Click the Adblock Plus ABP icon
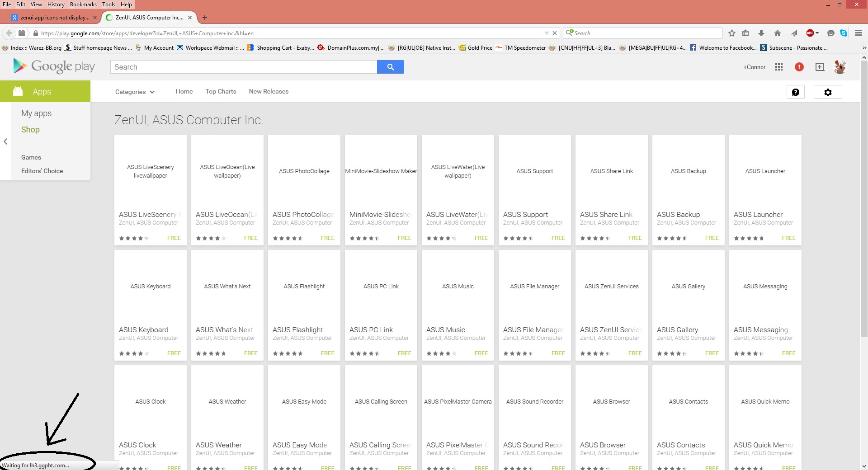The width and height of the screenshot is (868, 470). 810,33
